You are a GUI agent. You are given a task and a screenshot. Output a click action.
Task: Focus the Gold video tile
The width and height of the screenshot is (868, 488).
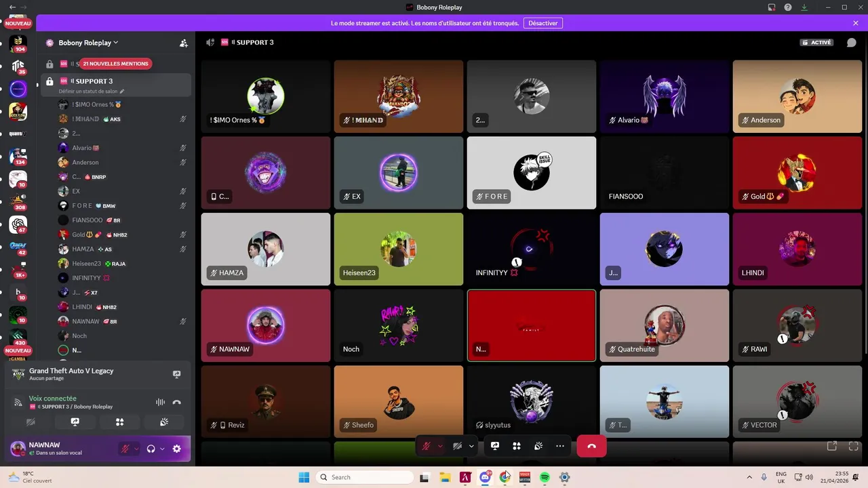tap(797, 173)
